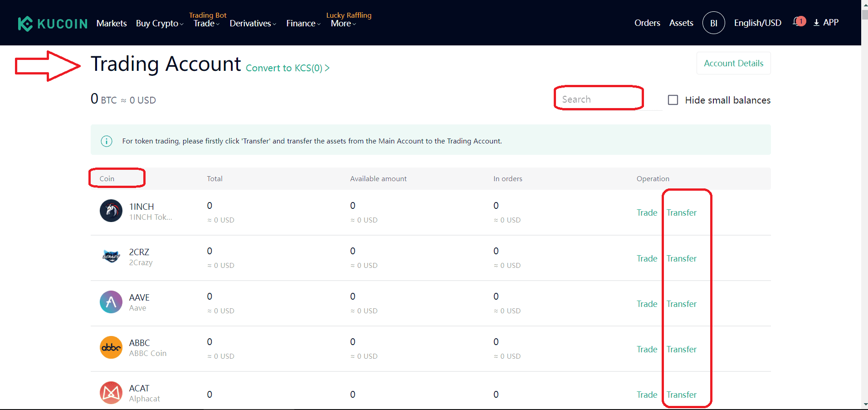Click the Operation column header
The height and width of the screenshot is (410, 868).
coord(653,178)
